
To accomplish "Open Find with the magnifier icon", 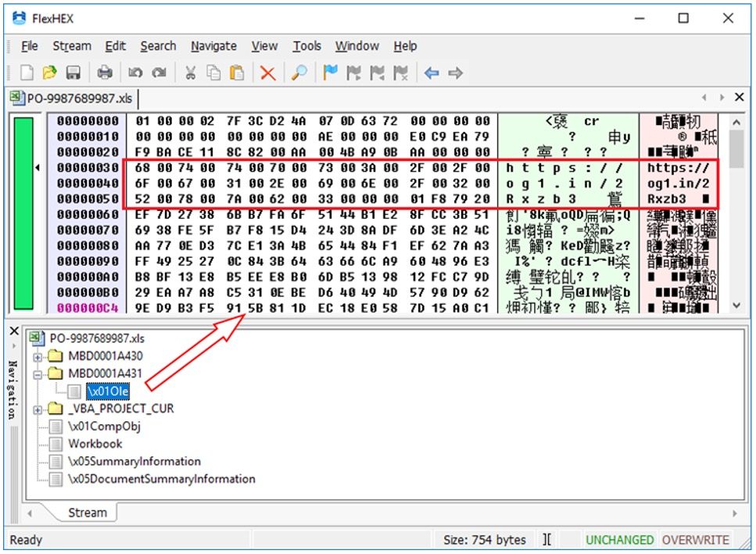I will [299, 73].
